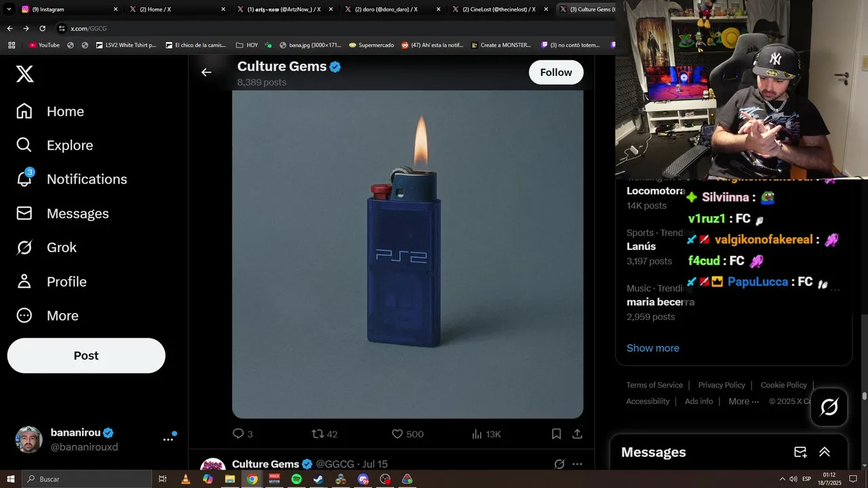Open Privacy Policy link
Screen dimensions: 868x488
click(x=722, y=385)
